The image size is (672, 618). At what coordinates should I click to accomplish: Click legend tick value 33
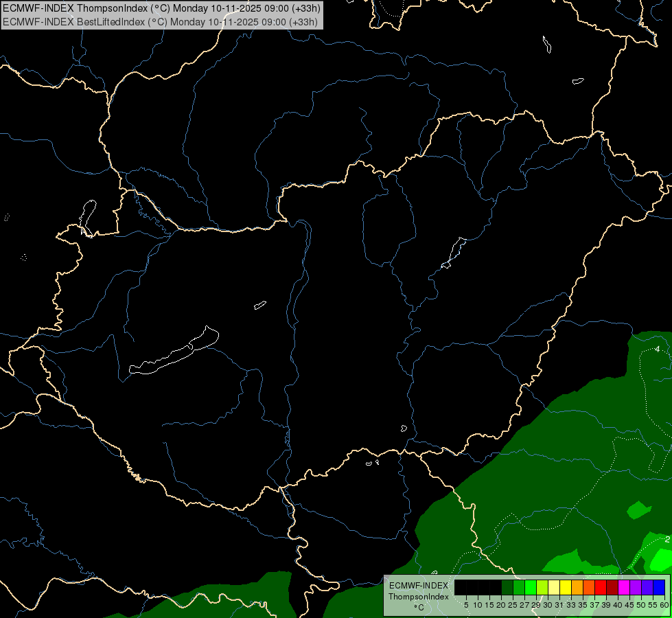pos(571,605)
